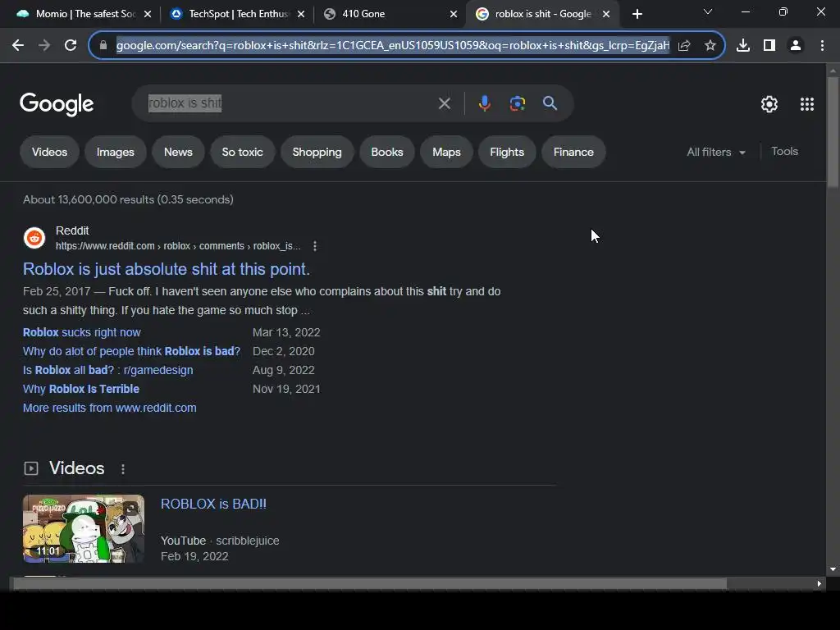Select the Finance filter chip

[x=573, y=152]
